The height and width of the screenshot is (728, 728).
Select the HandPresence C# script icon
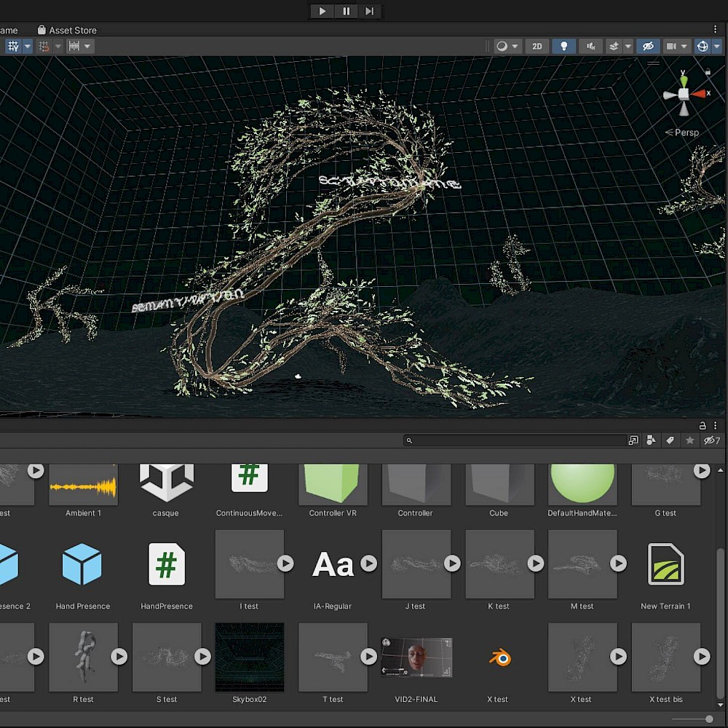[x=166, y=564]
